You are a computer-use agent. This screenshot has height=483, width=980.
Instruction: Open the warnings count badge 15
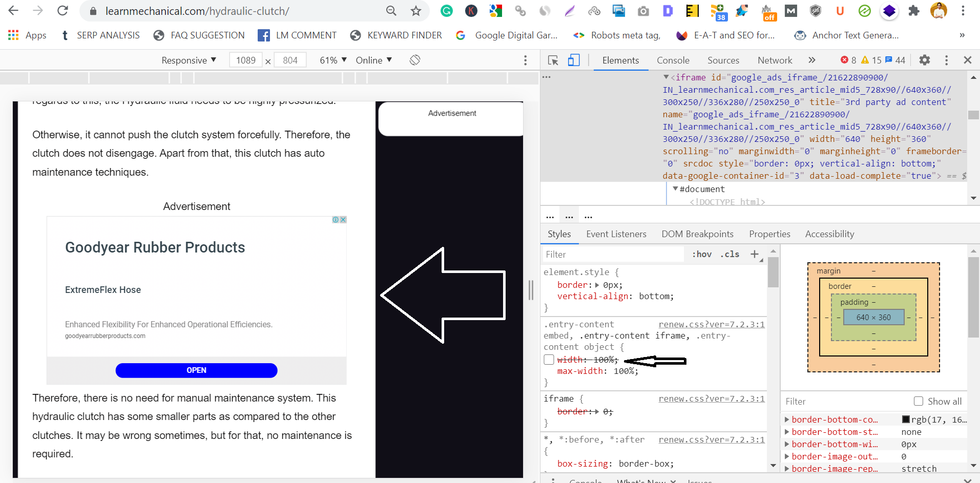click(871, 60)
